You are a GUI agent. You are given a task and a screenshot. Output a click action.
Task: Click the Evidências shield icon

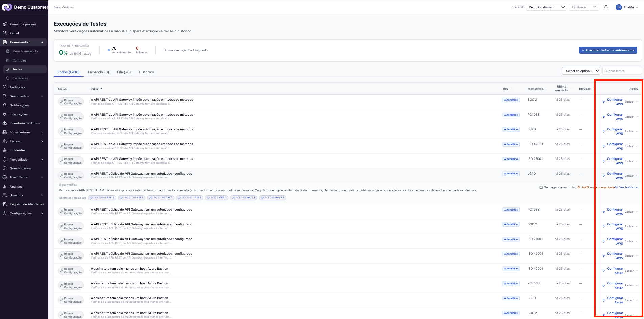(x=8, y=78)
